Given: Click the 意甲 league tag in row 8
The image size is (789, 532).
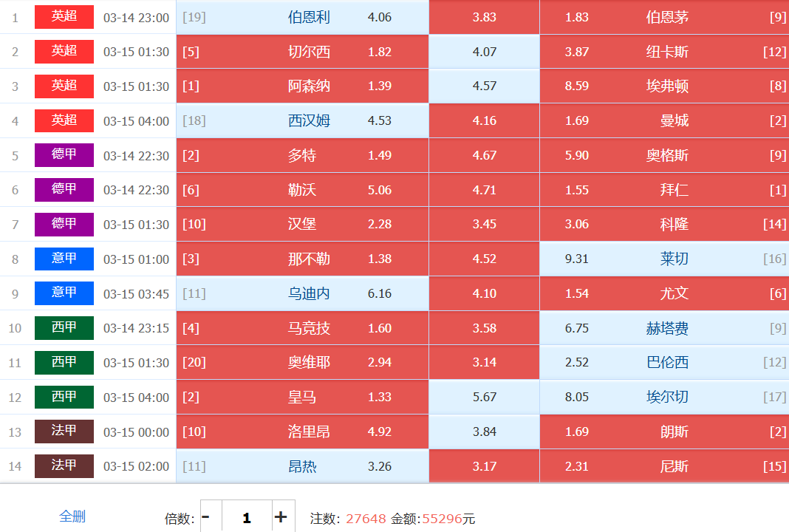Looking at the screenshot, I should (64, 259).
